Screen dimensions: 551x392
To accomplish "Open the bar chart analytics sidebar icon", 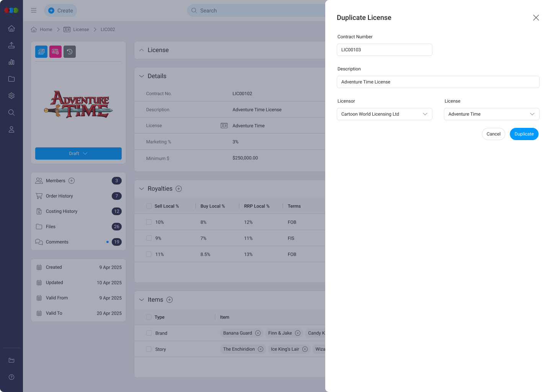I will point(11,62).
